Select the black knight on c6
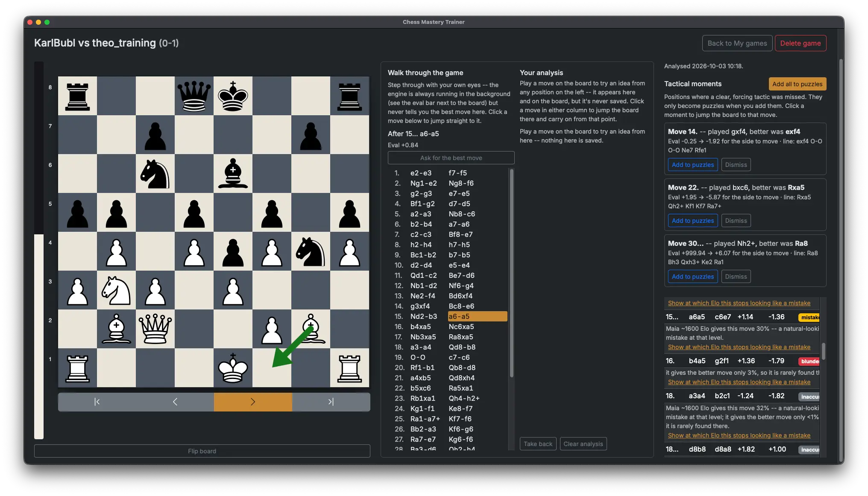The width and height of the screenshot is (868, 496). (155, 174)
